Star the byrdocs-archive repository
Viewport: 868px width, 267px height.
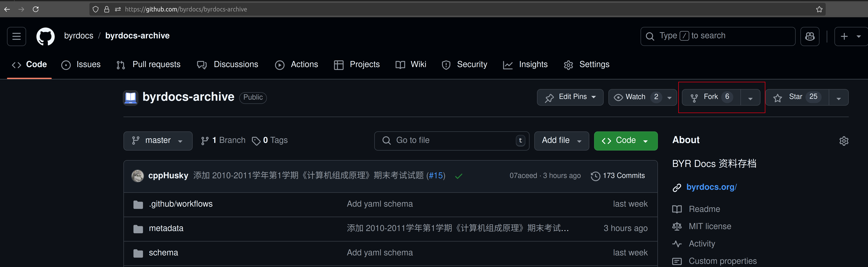[797, 97]
